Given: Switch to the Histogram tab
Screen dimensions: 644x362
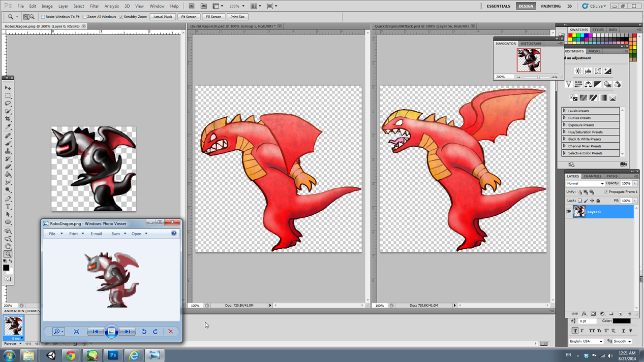Looking at the screenshot, I should (x=531, y=44).
